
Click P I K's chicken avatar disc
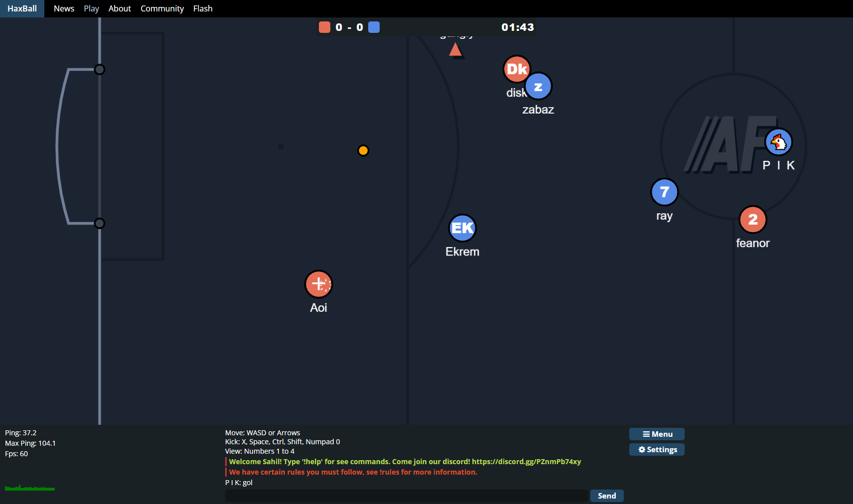778,142
